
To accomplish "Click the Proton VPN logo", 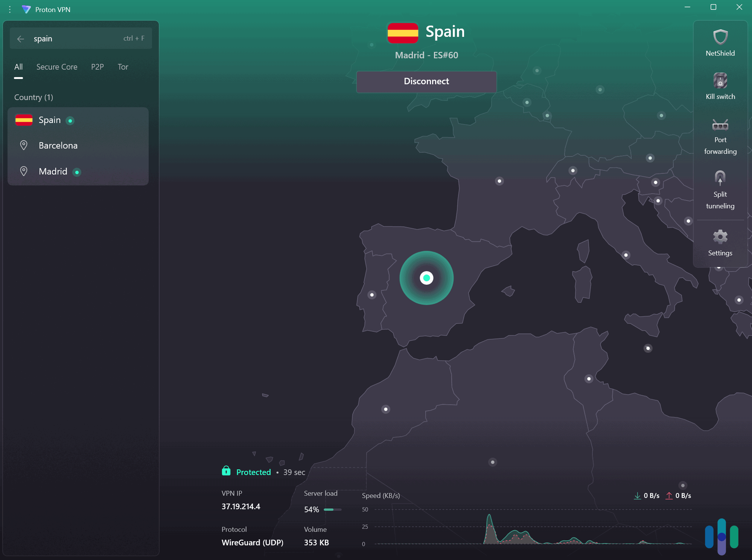I will 27,9.
